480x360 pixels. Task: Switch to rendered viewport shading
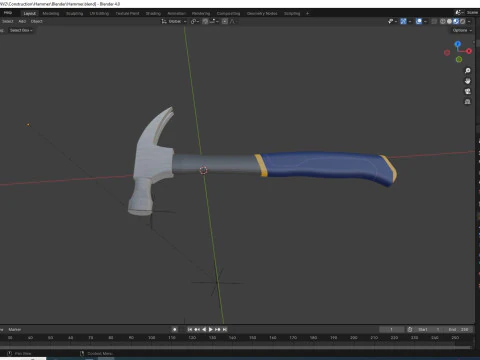point(463,21)
